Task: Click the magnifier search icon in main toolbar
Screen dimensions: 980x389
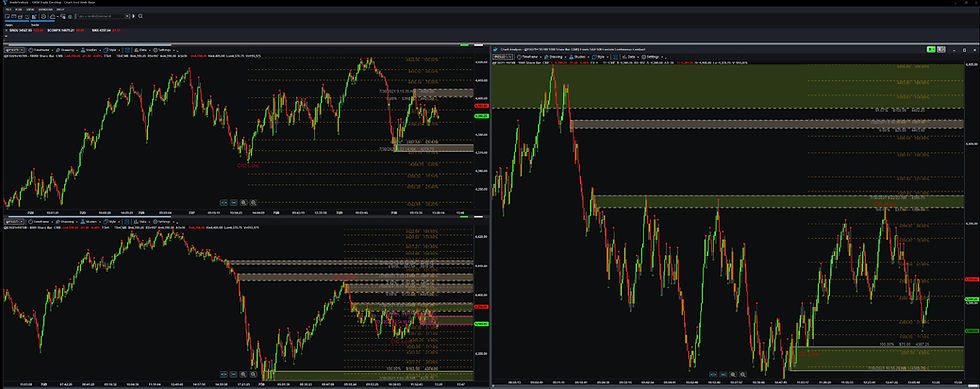Action: click(x=140, y=16)
